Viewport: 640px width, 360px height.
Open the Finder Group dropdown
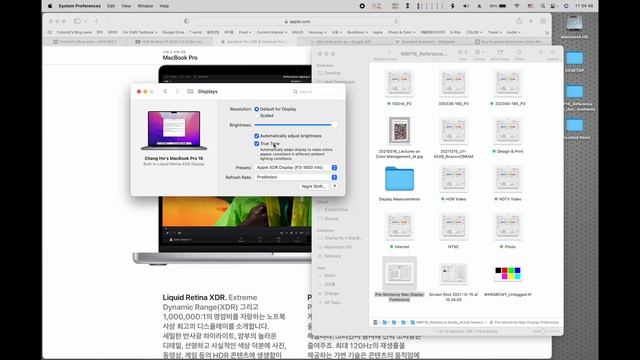(x=479, y=53)
